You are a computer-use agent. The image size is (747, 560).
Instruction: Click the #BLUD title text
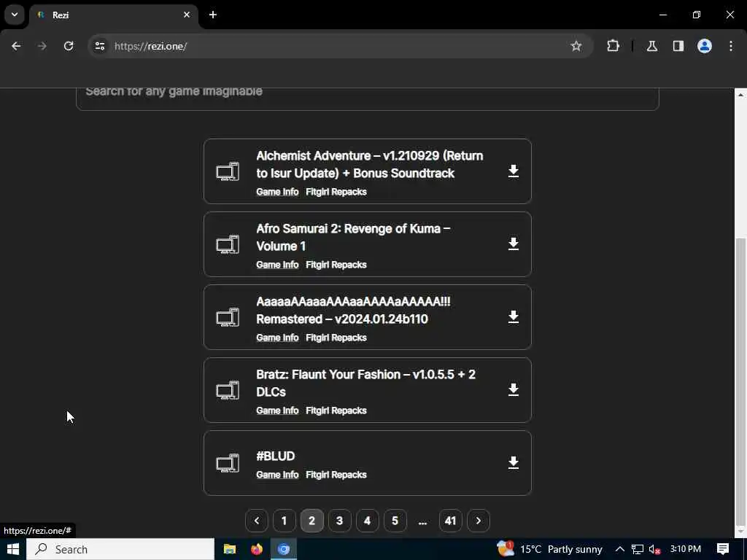(x=275, y=456)
